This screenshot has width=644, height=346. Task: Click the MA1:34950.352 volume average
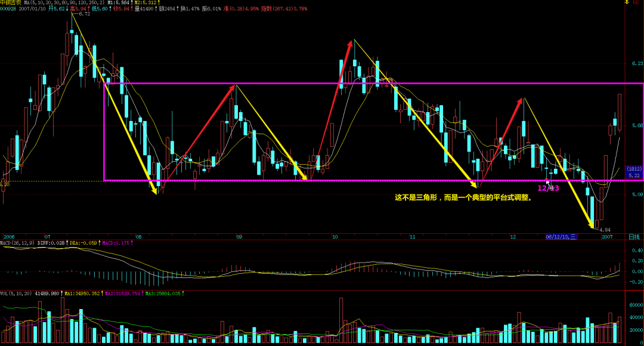tap(82, 294)
